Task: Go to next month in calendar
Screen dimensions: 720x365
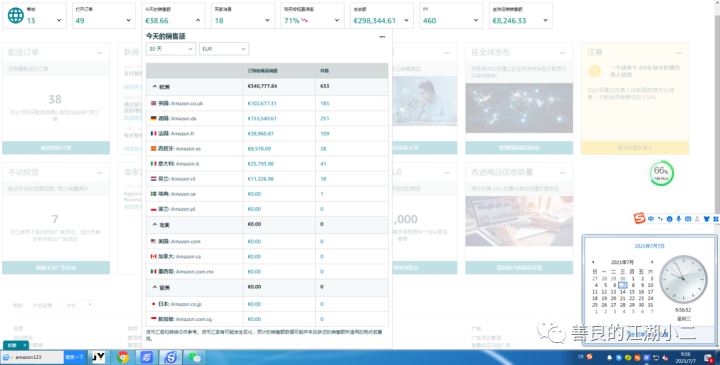Action: (652, 262)
